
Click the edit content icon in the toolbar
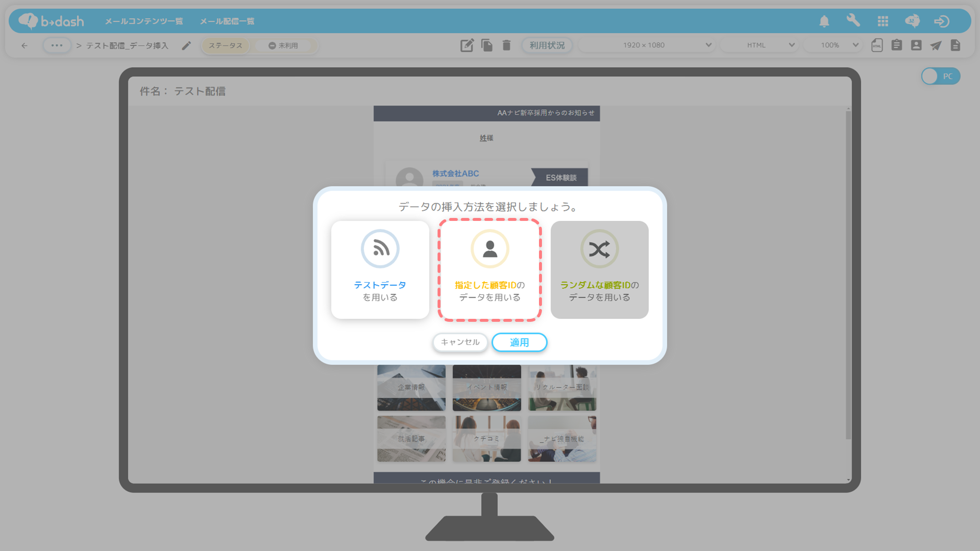[x=467, y=45]
